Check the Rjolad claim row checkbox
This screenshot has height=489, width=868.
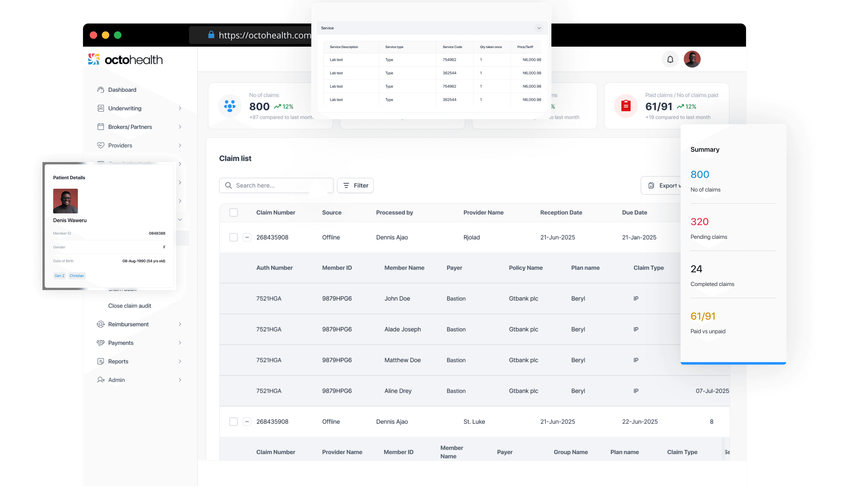(x=234, y=237)
